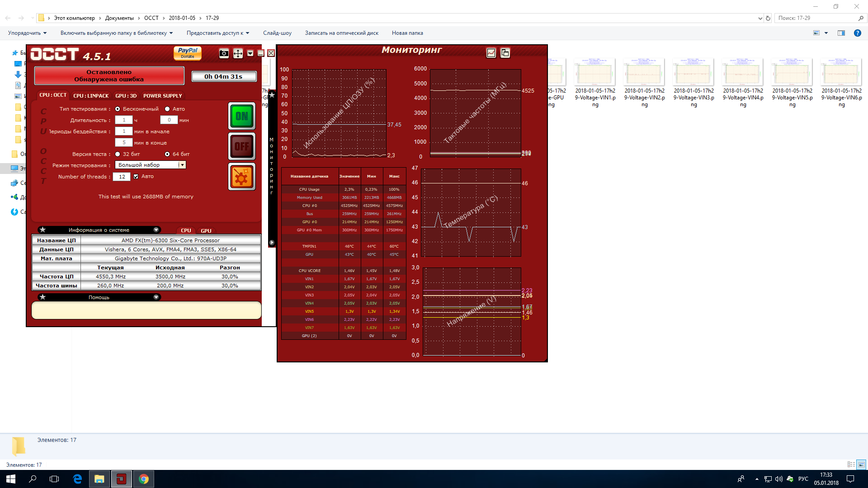Open OCCT settings gear button
Image resolution: width=868 pixels, height=488 pixels.
pyautogui.click(x=242, y=177)
